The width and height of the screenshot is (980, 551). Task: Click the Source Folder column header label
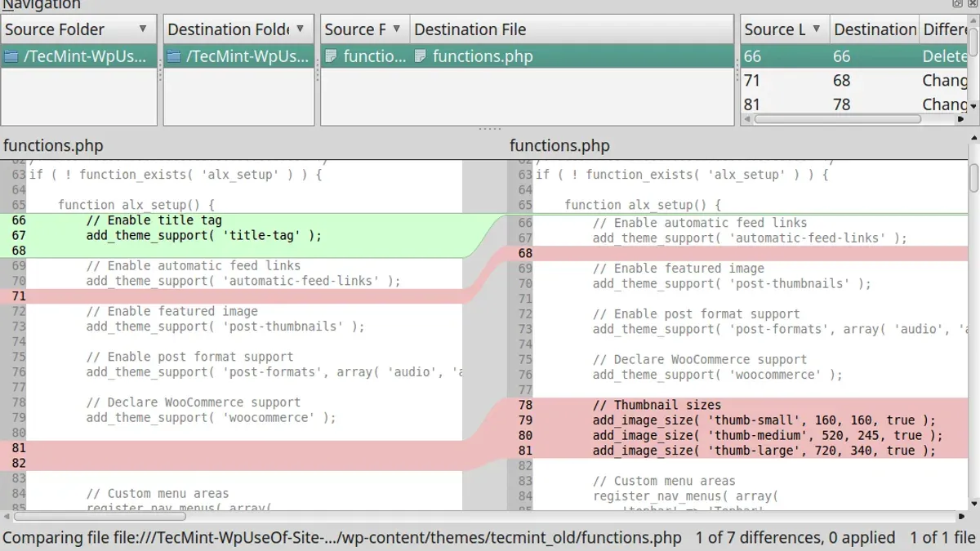[x=55, y=29]
